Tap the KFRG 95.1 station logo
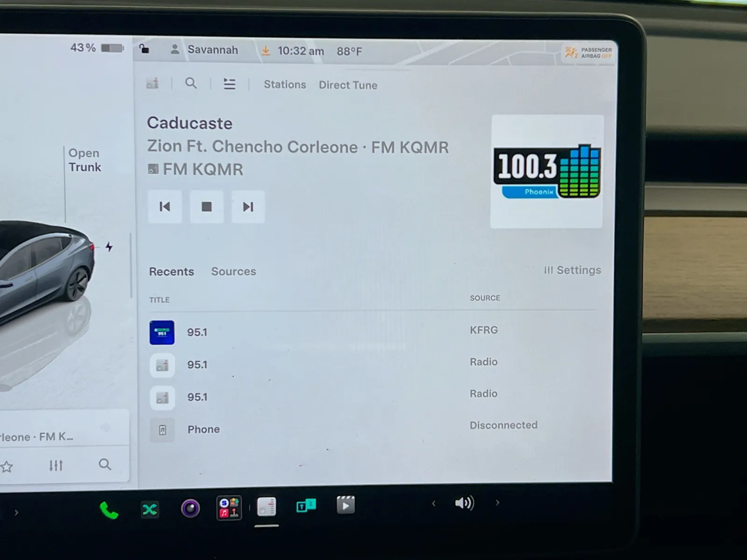Viewport: 747px width, 560px height. coord(162,332)
